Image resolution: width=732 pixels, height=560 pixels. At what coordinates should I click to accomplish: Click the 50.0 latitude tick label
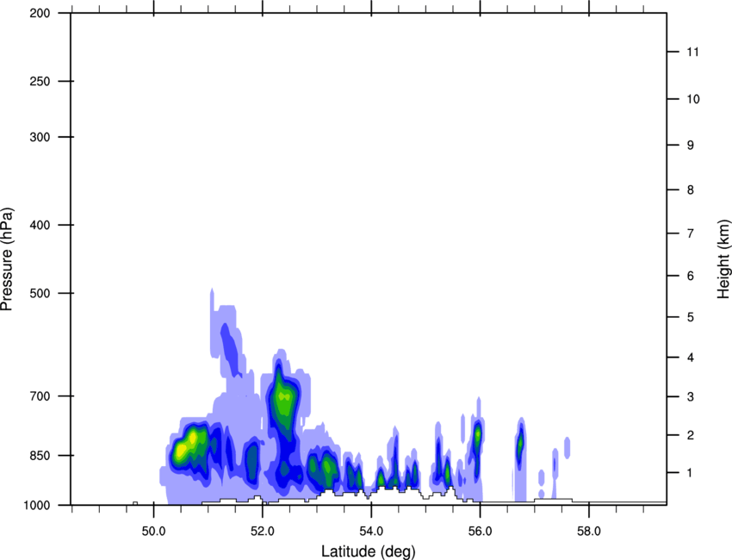tap(153, 532)
